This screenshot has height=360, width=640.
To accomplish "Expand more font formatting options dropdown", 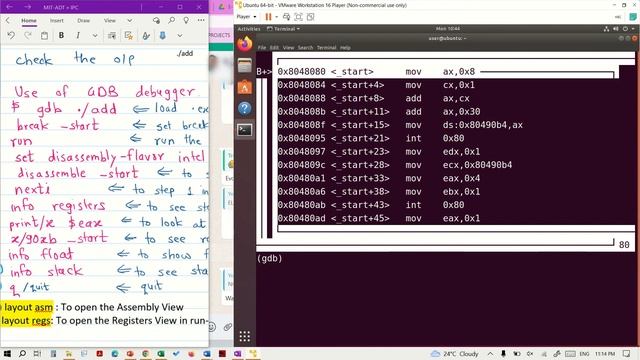I will click(x=95, y=36).
